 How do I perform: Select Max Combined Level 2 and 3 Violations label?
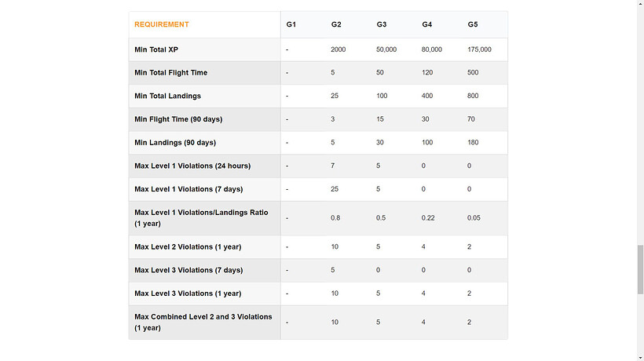[x=203, y=323]
